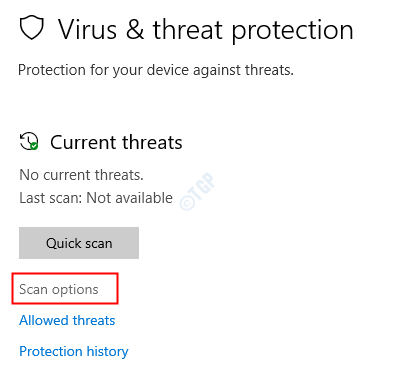Click the ampersand in the page title
Screen dimensions: 394x385
(x=135, y=30)
